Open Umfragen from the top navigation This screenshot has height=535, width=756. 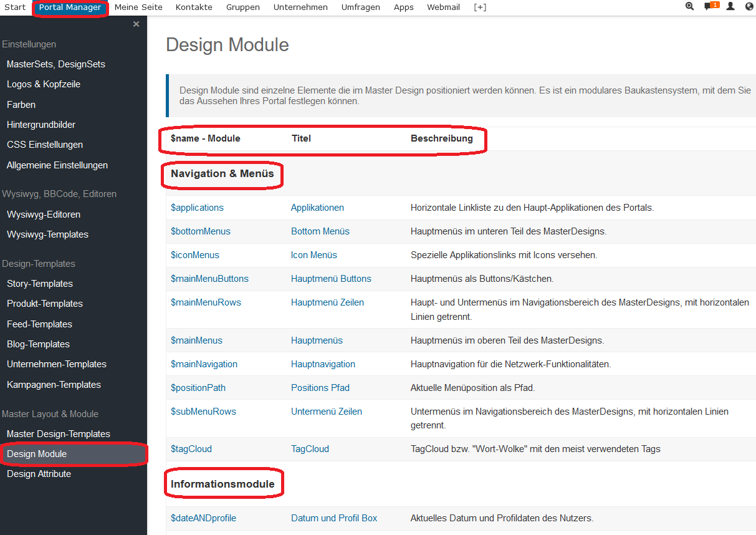coord(360,7)
